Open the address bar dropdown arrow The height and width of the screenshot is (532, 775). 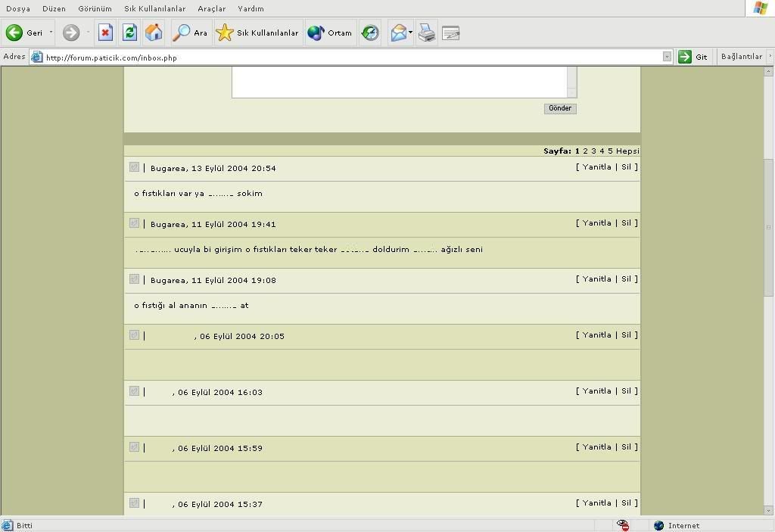(x=667, y=57)
